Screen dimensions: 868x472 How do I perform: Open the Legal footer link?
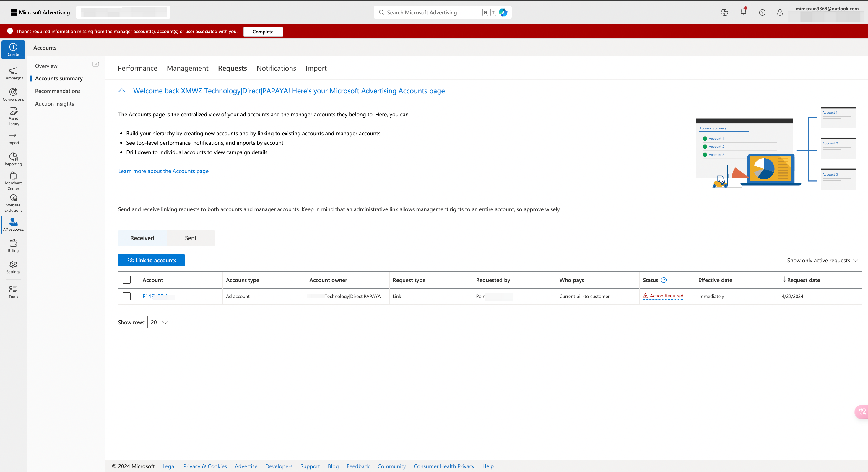coord(169,466)
